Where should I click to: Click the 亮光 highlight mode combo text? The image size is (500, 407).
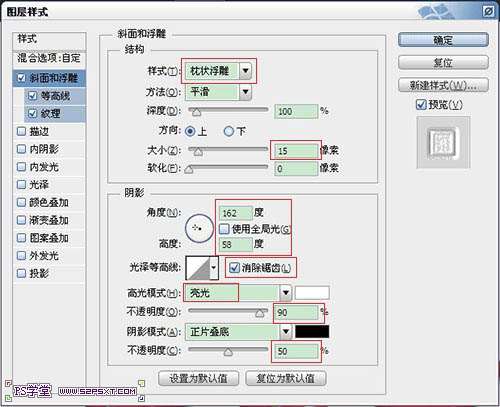200,293
